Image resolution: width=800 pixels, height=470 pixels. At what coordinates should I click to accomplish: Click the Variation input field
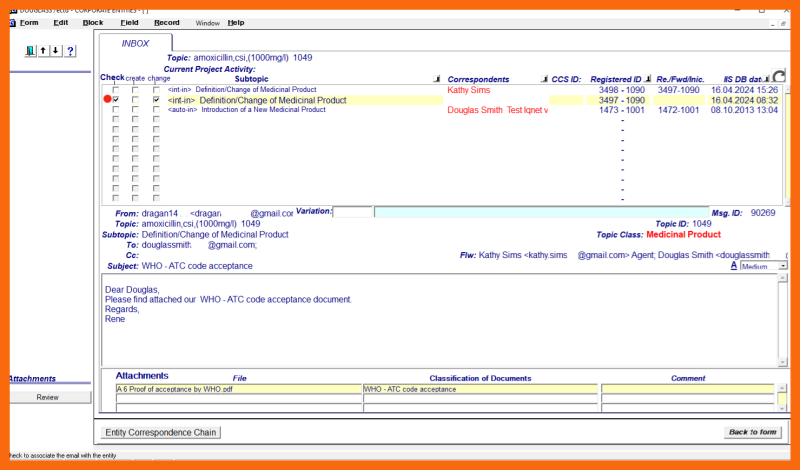[352, 212]
